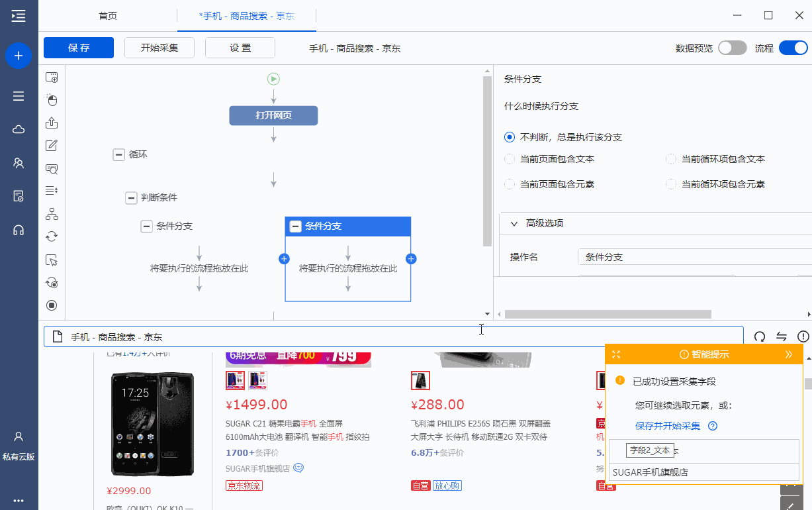812x510 pixels.
Task: Open the task list icon in sidebar
Action: pyautogui.click(x=19, y=96)
